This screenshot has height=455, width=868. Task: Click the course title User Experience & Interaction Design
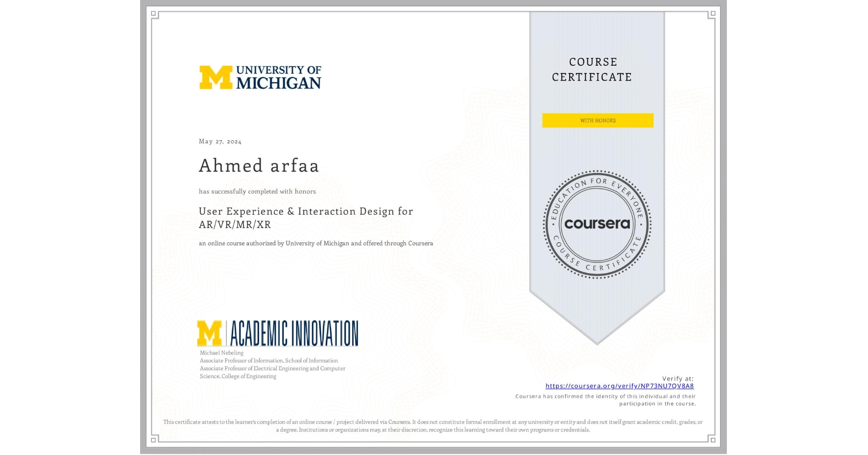[306, 211]
